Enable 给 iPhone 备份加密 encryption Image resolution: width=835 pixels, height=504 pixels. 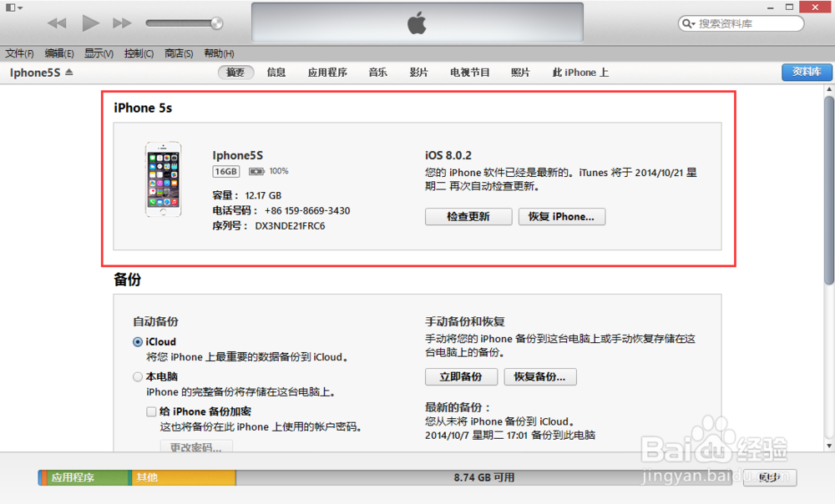(x=151, y=411)
